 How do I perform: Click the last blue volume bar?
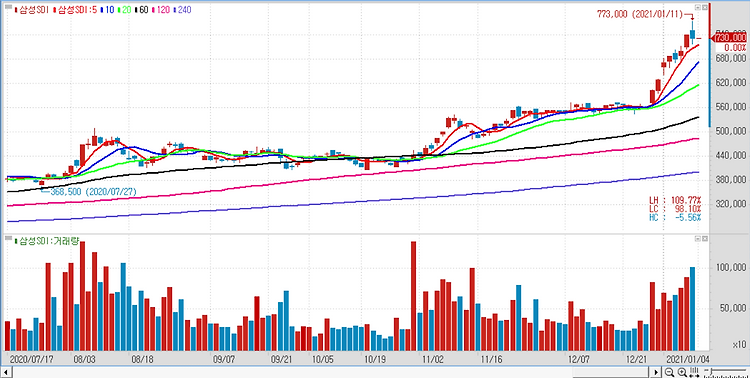[692, 309]
